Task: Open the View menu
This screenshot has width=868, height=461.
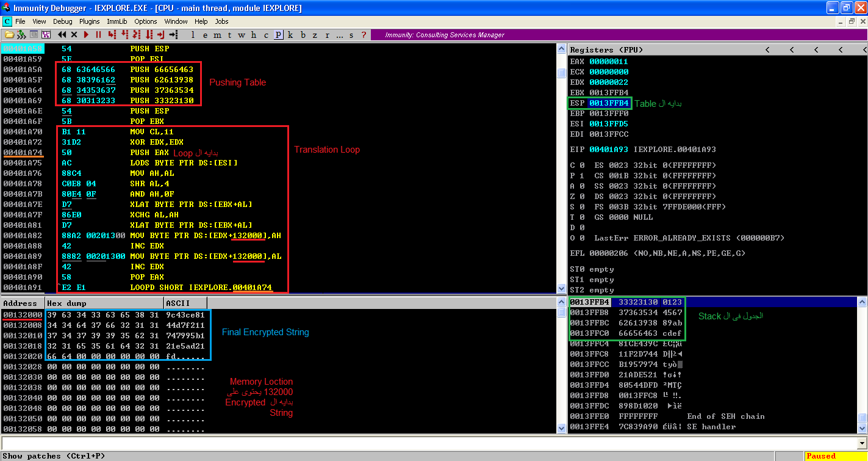Action: [39, 21]
